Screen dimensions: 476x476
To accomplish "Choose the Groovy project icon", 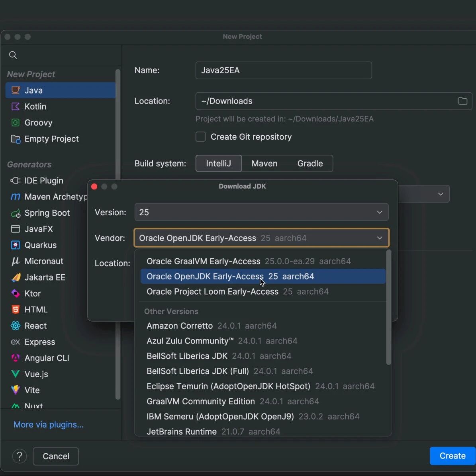I will tap(16, 122).
